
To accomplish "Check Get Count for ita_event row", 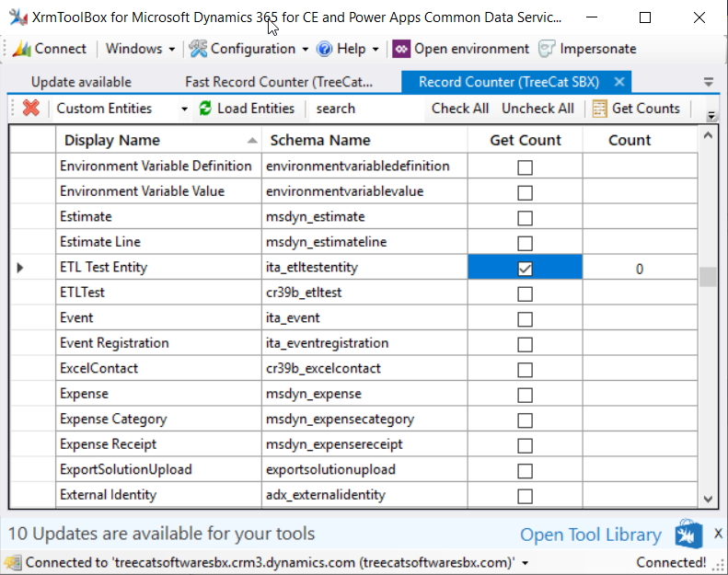I will (x=525, y=319).
